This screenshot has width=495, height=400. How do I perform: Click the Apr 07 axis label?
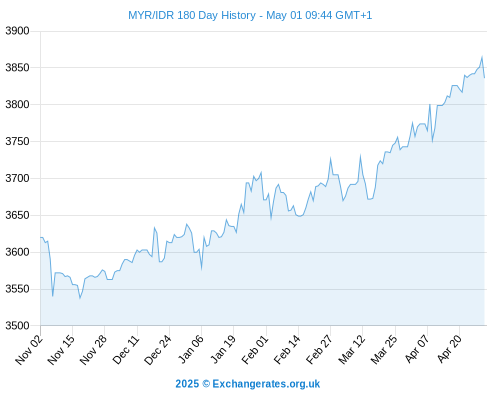pyautogui.click(x=417, y=349)
